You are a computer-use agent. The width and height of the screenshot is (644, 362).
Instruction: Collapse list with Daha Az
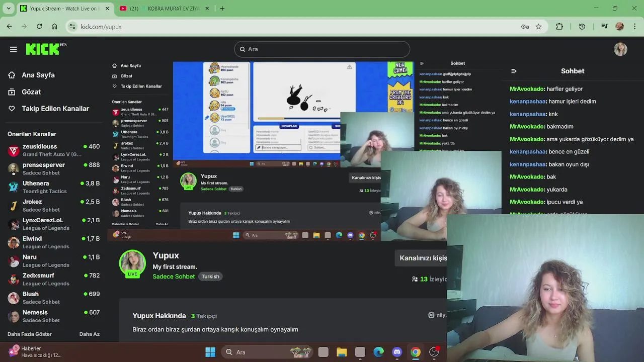[90, 334]
